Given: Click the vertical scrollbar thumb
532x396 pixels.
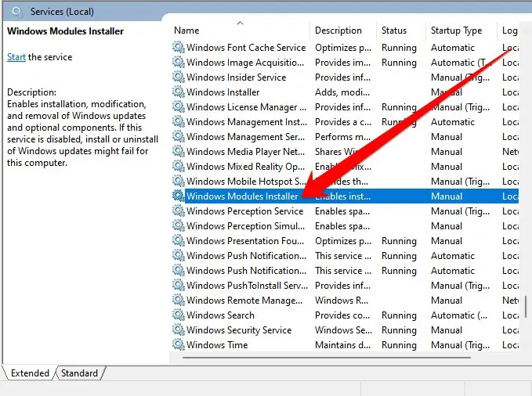Looking at the screenshot, I should 526,307.
